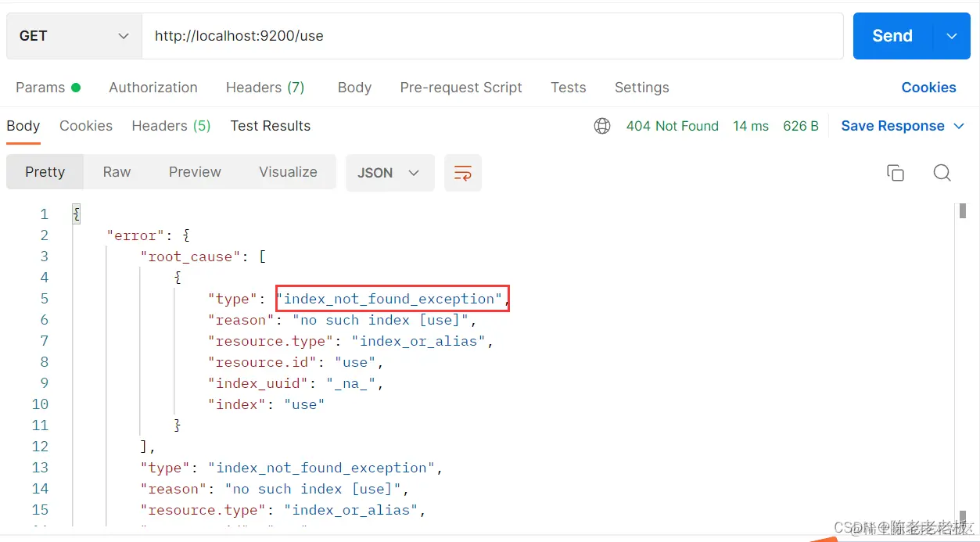980x542 pixels.
Task: Open the JSON format dropdown
Action: coord(390,173)
